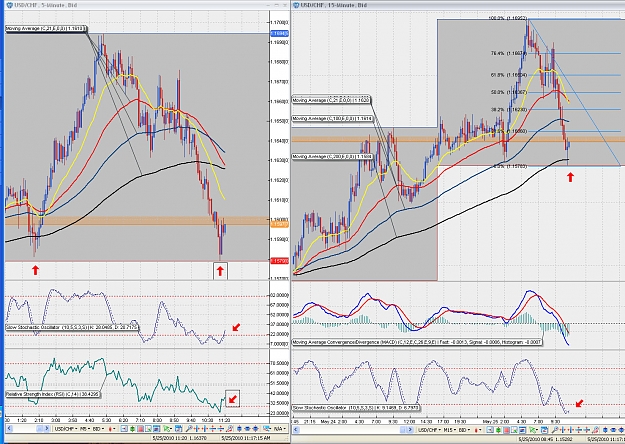Click the 50.0% Fibonacci level label

(x=509, y=92)
